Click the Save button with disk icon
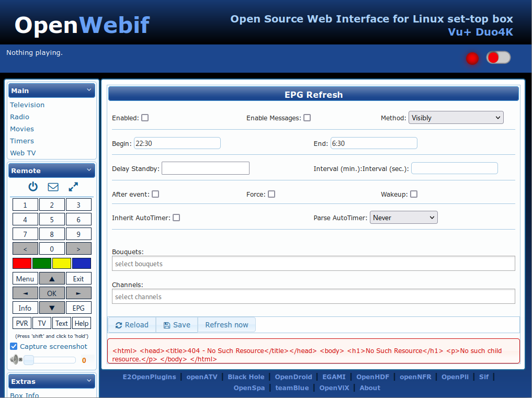Viewport: 532px width, 398px height. 177,324
